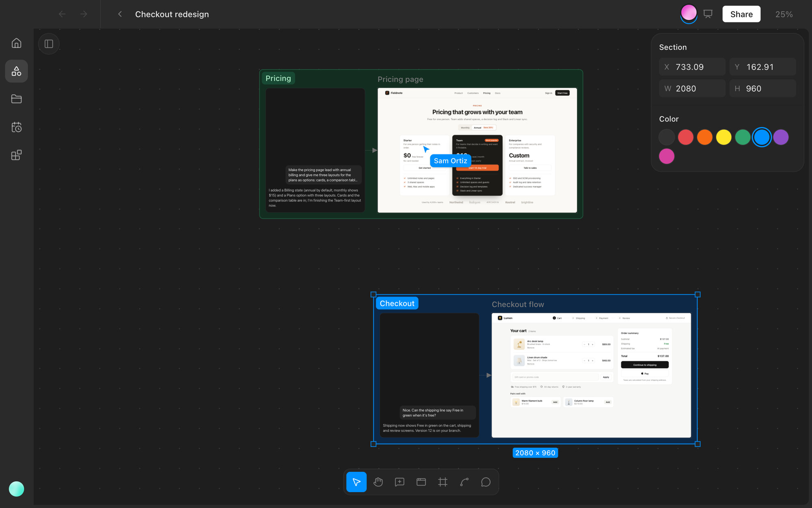
Task: Click the forward arrow in top bar
Action: click(x=84, y=14)
